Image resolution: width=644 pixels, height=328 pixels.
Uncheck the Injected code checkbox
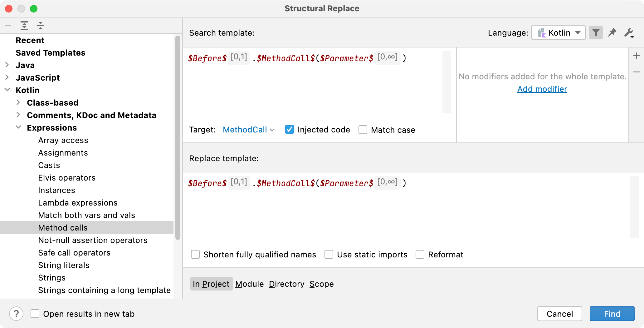click(290, 129)
